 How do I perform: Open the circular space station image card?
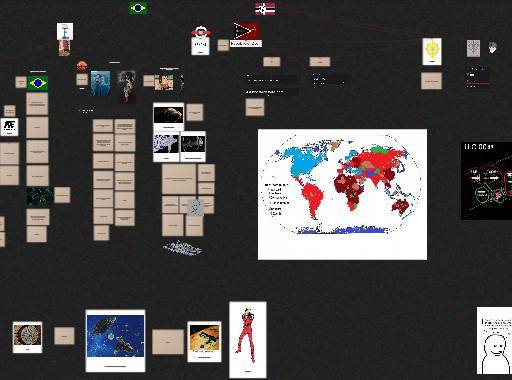[x=27, y=337]
